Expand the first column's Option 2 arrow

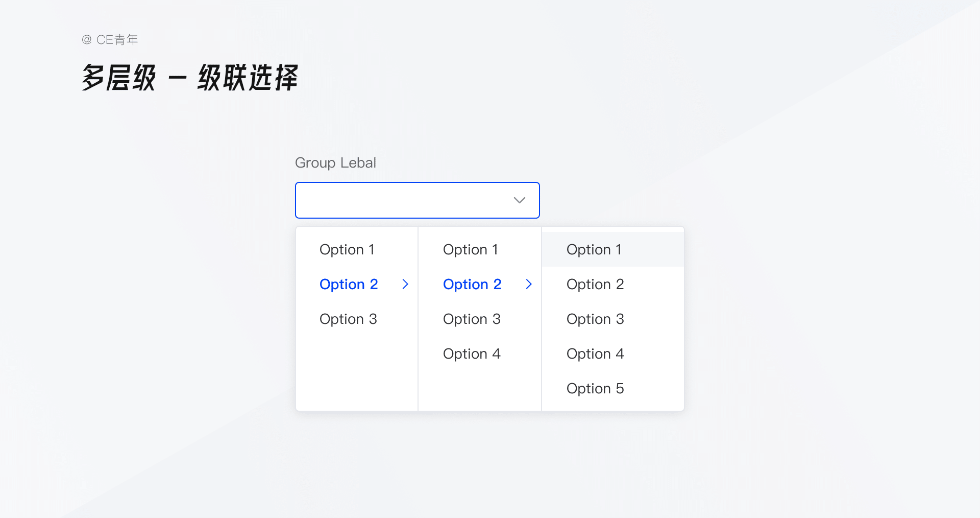tap(405, 284)
